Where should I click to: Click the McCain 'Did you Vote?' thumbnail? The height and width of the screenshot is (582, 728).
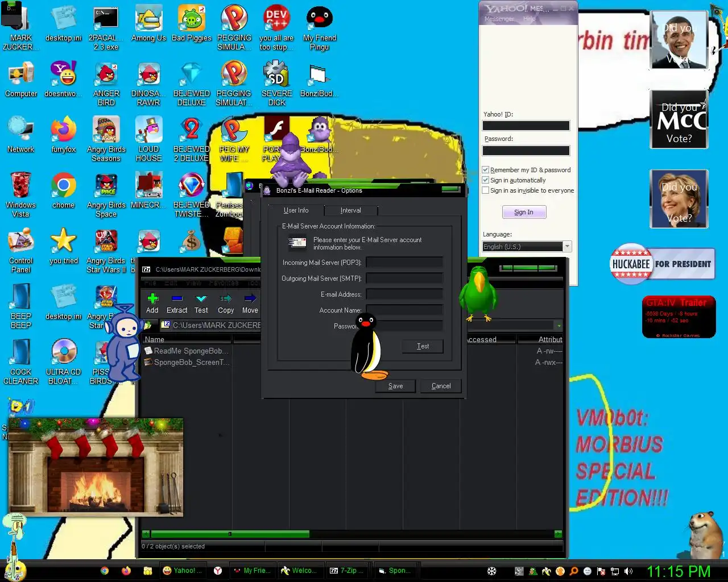click(679, 119)
